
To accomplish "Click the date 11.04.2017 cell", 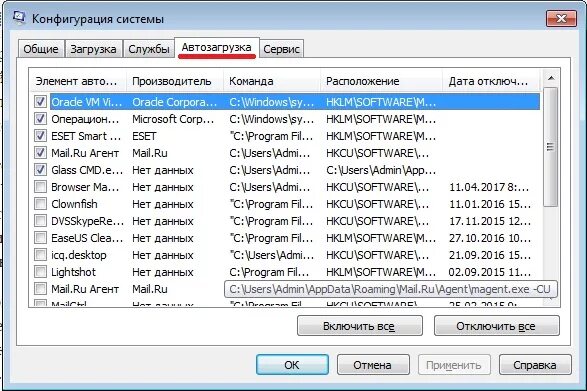I will [x=489, y=187].
